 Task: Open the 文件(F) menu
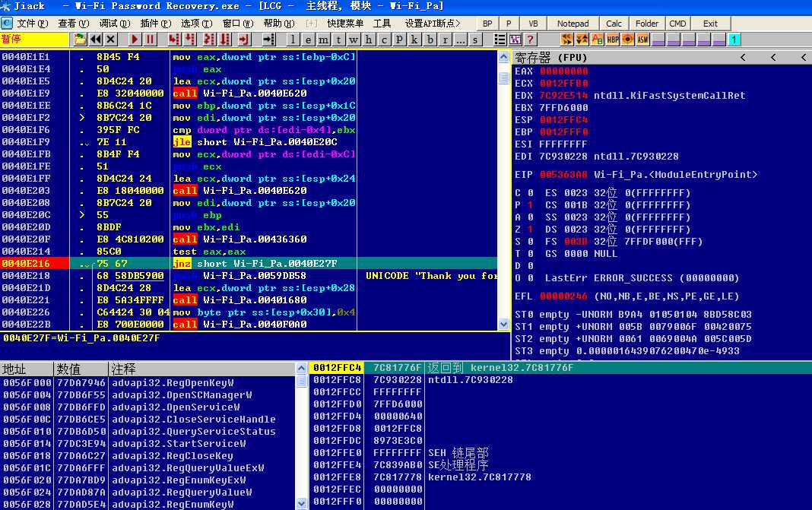32,24
